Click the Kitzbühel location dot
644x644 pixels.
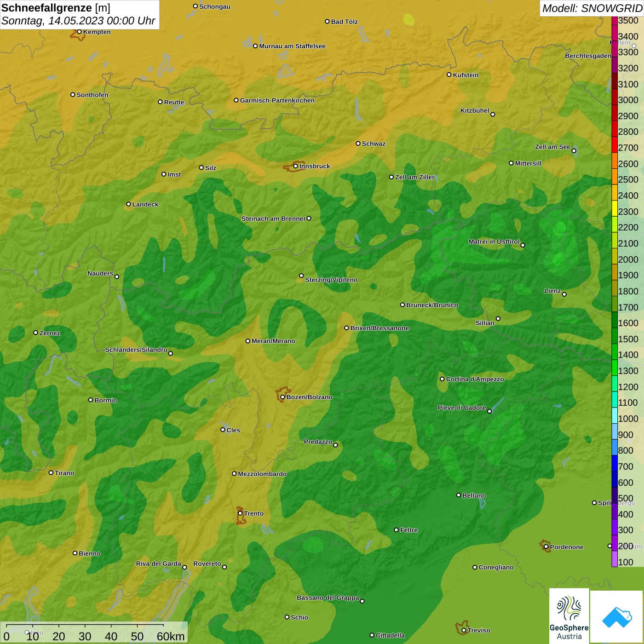493,115
